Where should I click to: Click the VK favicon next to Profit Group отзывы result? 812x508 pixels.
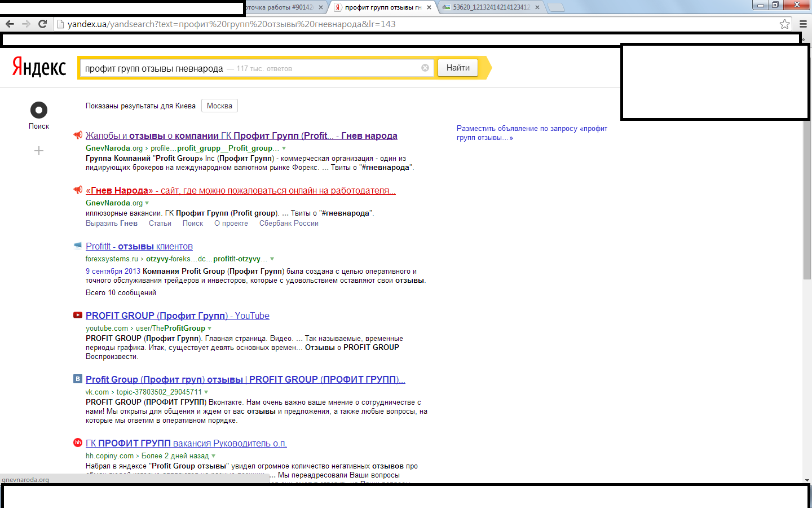(x=78, y=379)
